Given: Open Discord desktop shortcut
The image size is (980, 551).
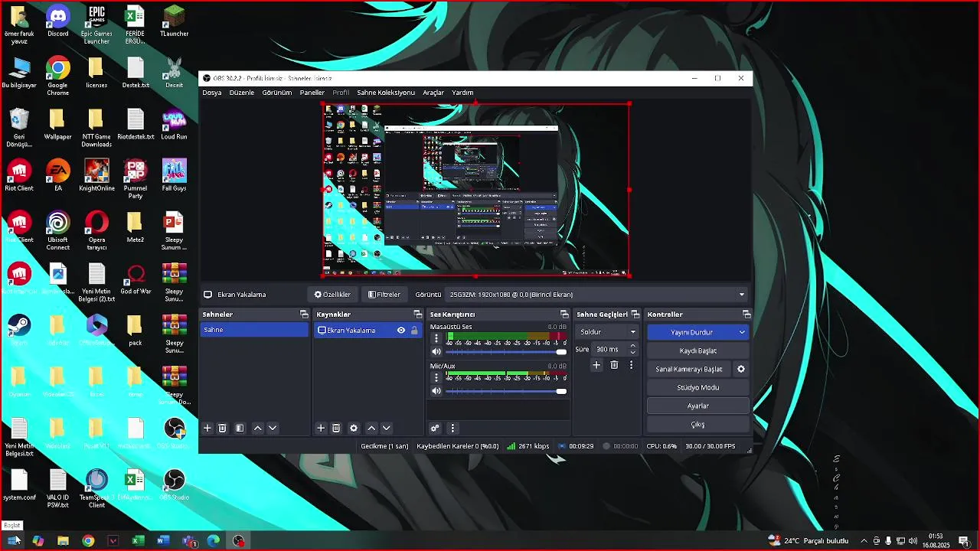Looking at the screenshot, I should pos(58,21).
